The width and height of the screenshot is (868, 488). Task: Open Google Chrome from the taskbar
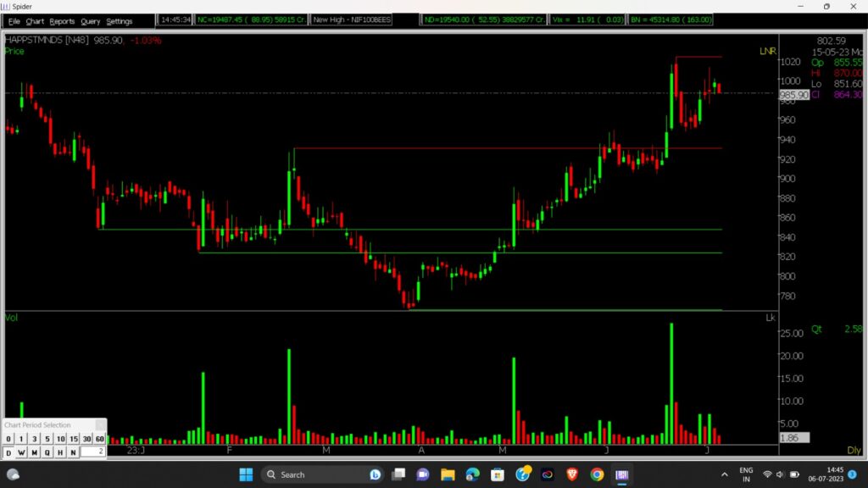click(597, 474)
